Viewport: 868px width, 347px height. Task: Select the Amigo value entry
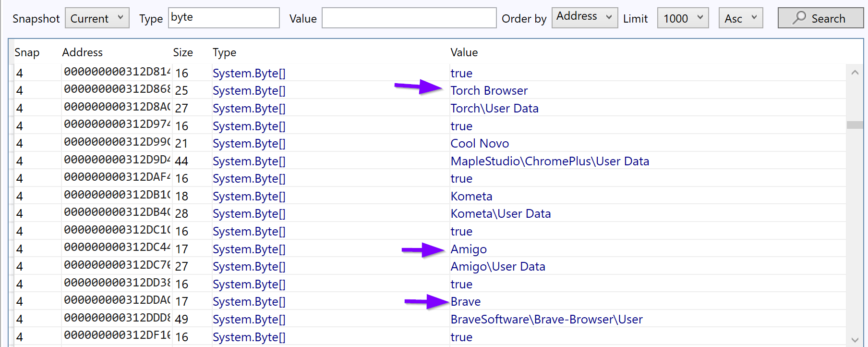tap(469, 249)
